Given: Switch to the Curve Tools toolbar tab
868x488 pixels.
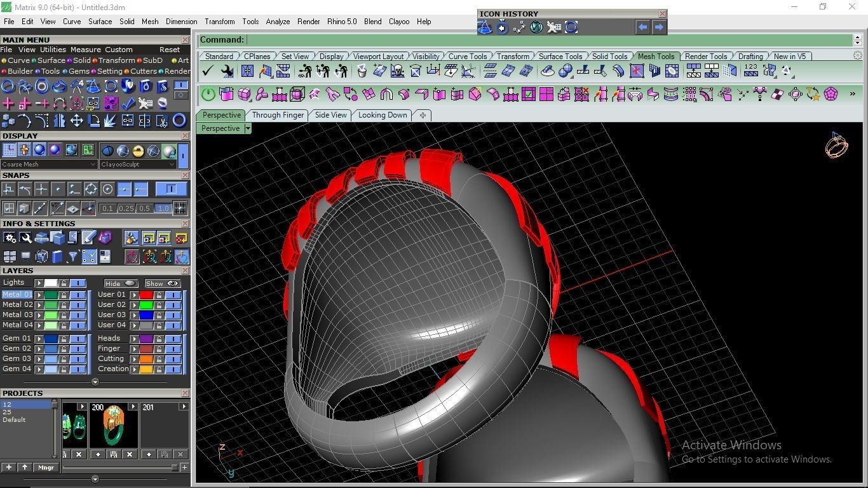Looking at the screenshot, I should coord(467,56).
